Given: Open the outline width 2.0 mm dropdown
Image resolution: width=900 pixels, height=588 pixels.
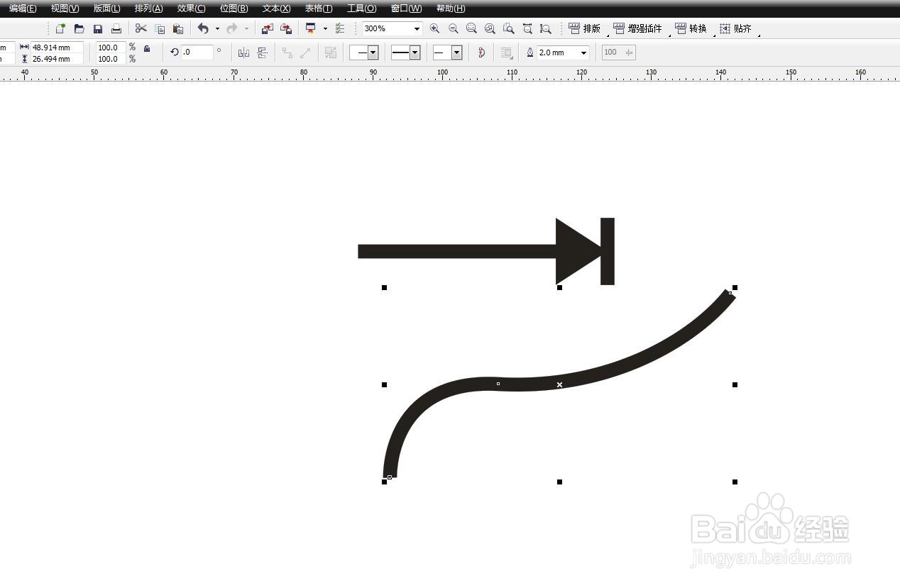Looking at the screenshot, I should pos(583,52).
